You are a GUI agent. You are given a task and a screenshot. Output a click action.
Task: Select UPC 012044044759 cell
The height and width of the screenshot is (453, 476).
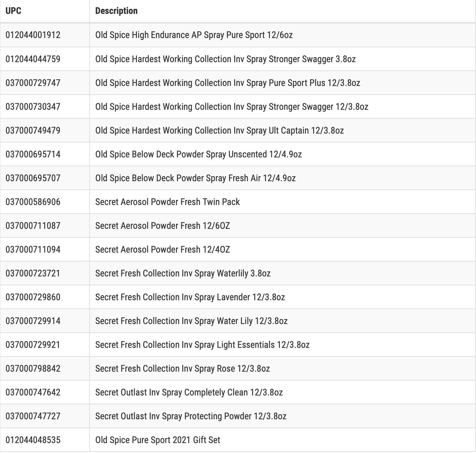click(x=33, y=59)
